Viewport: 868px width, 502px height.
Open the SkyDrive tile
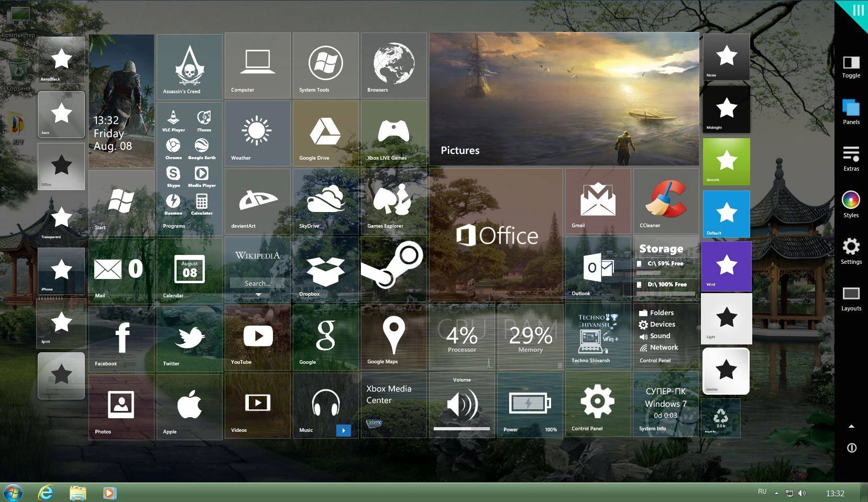[x=326, y=202]
